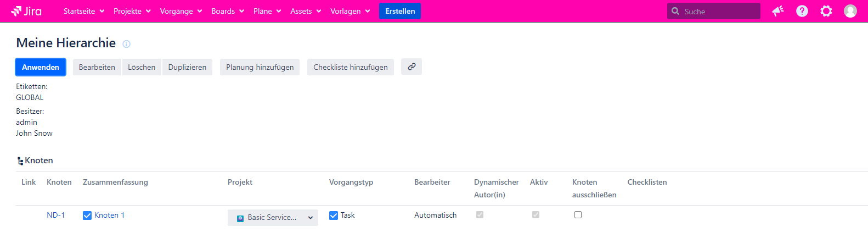
Task: Open the Vorgänge menu
Action: click(181, 11)
